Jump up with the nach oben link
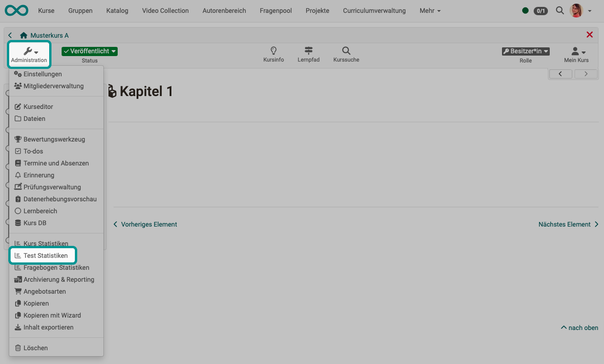The width and height of the screenshot is (604, 364). coord(580,328)
